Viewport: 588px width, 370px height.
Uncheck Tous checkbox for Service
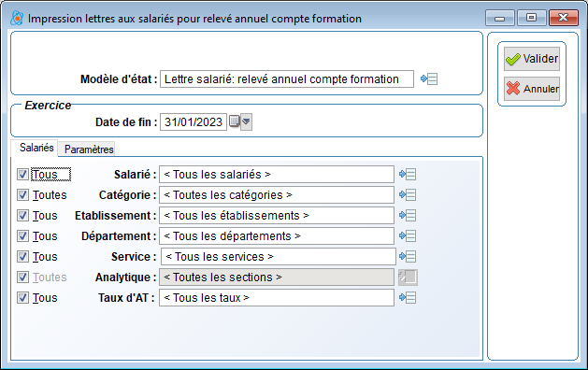pyautogui.click(x=22, y=257)
